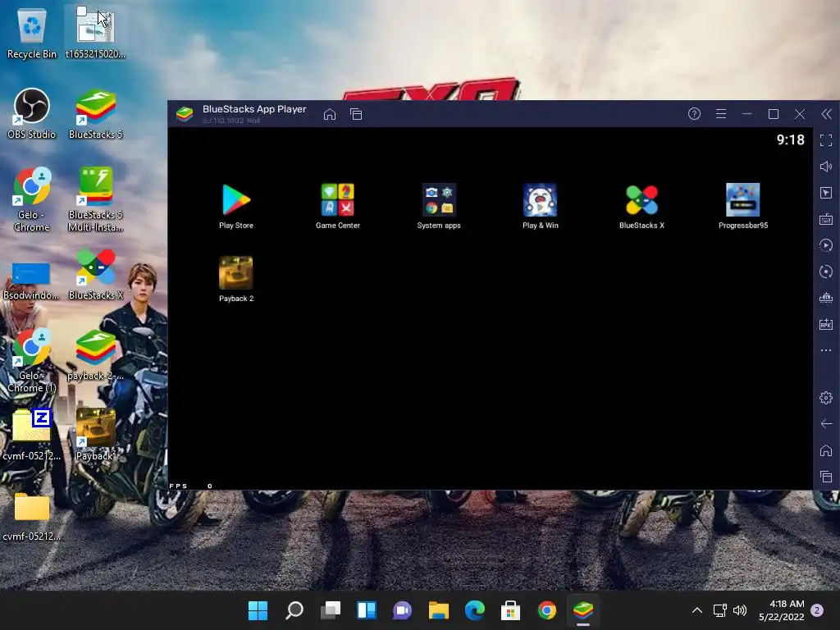Open the Chat app on taskbar
Screen dimensions: 840x630
click(x=402, y=610)
